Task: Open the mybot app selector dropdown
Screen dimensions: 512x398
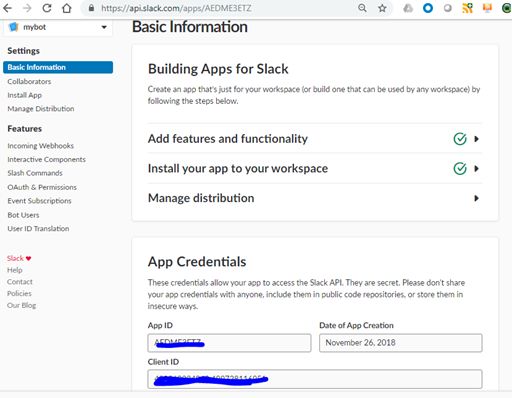Action: pos(58,27)
